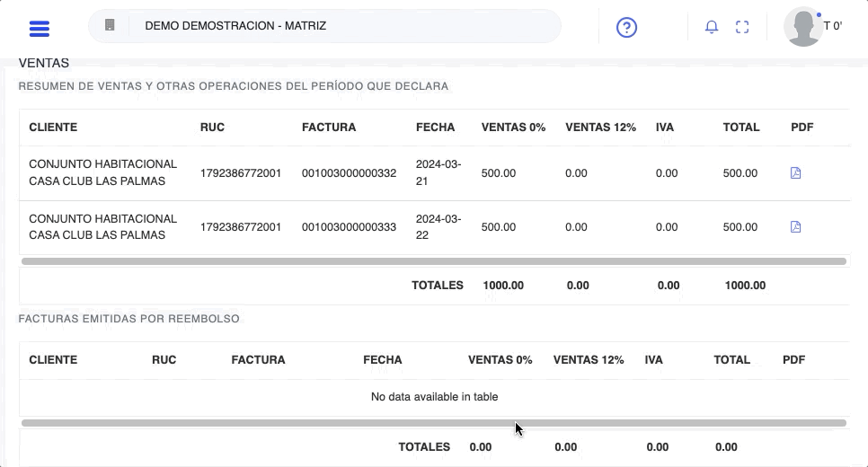
Task: Click the sales table horizontal scrollbar
Action: point(433,261)
